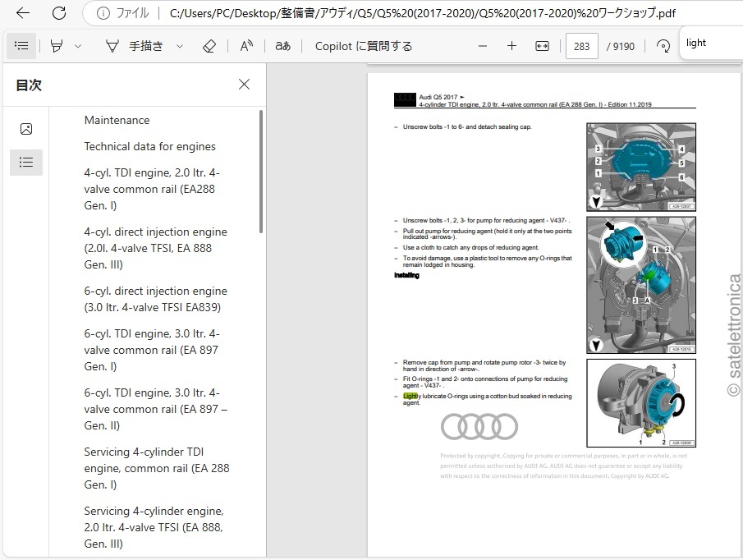This screenshot has width=743, height=560.
Task: Open 4-cyl. TDI engine EA288 Gen. I entry
Action: (x=152, y=189)
